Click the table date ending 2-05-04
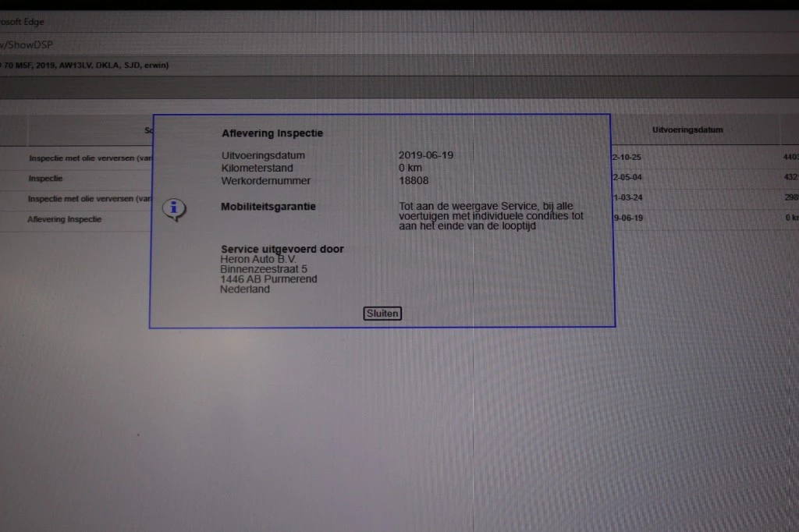Viewport: 799px width, 532px height. click(x=627, y=178)
